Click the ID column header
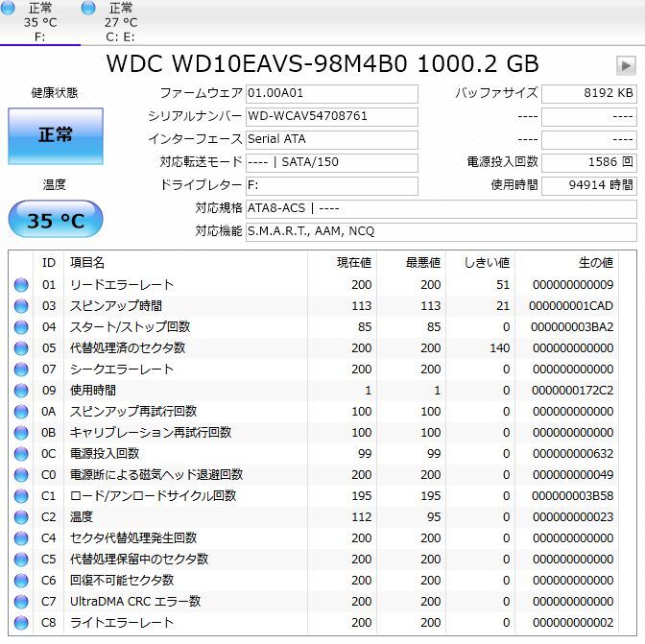Image resolution: width=645 pixels, height=644 pixels. tap(49, 263)
